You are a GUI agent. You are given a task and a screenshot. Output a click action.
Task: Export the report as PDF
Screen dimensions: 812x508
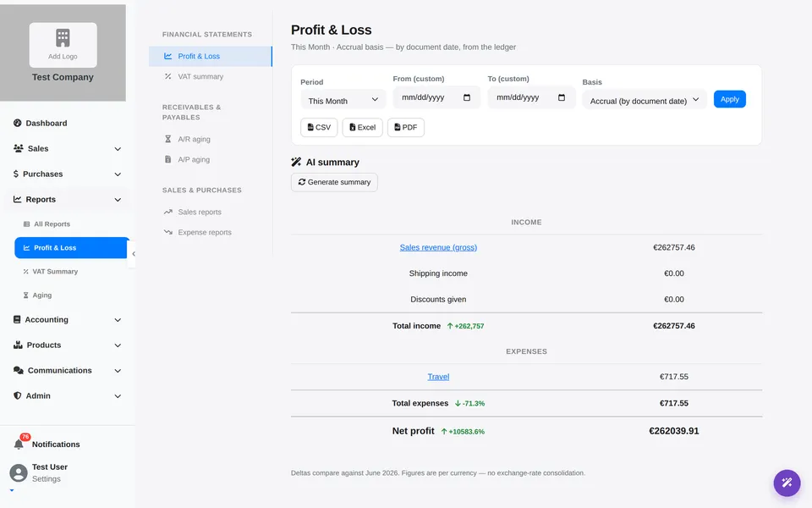[406, 127]
